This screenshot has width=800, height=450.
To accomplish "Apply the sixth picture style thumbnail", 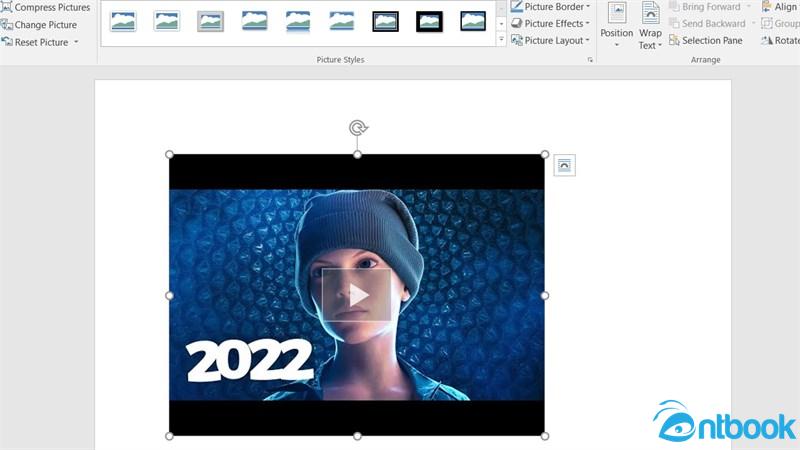I will pos(342,21).
